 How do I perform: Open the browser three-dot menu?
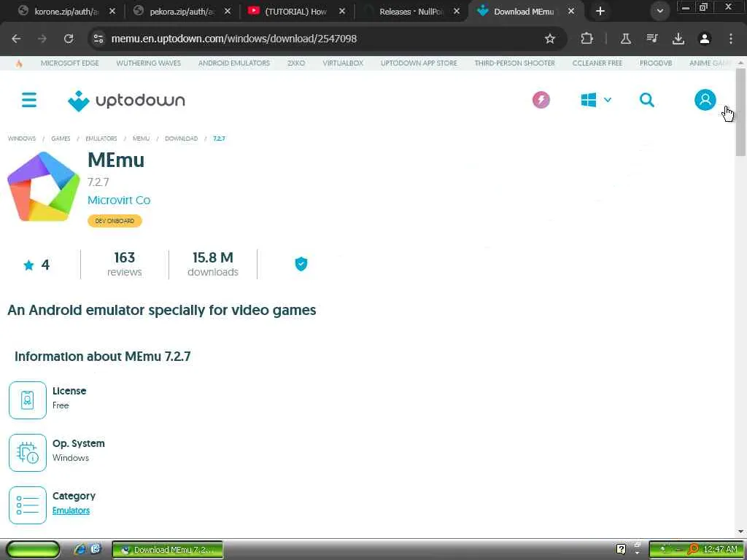coord(731,39)
